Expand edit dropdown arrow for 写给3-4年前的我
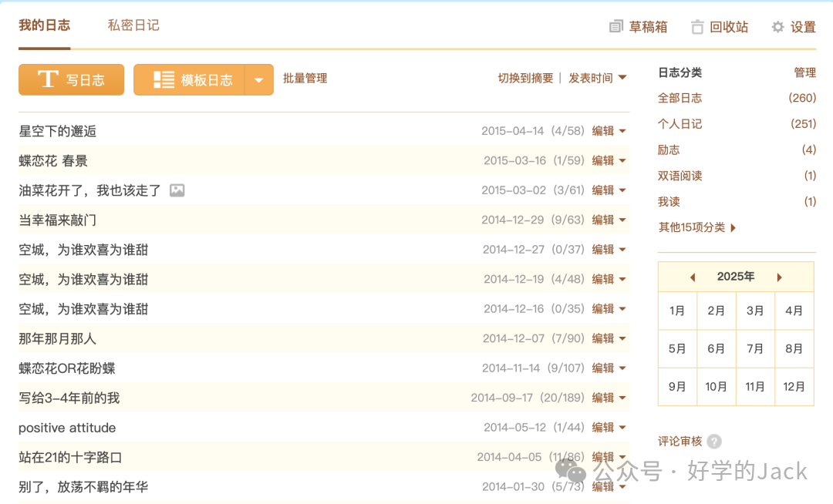833x504 pixels. [x=622, y=398]
